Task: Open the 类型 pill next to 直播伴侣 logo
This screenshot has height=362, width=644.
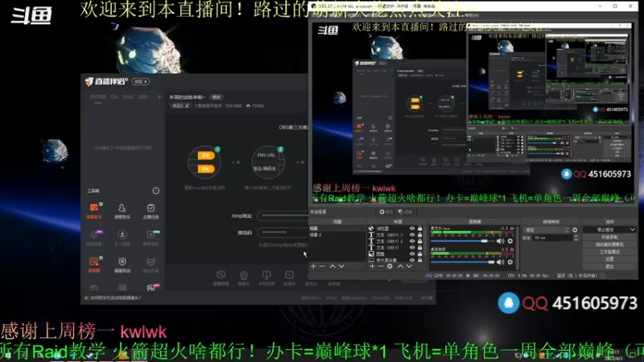Action: click(140, 82)
